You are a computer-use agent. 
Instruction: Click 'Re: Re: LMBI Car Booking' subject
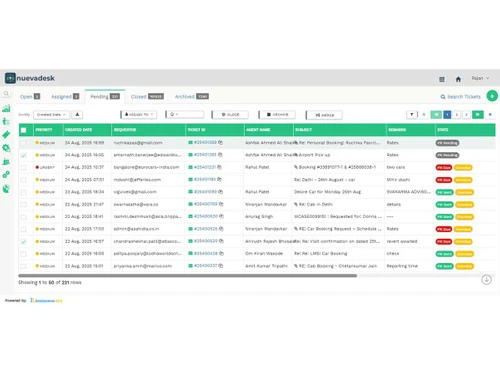pyautogui.click(x=321, y=253)
